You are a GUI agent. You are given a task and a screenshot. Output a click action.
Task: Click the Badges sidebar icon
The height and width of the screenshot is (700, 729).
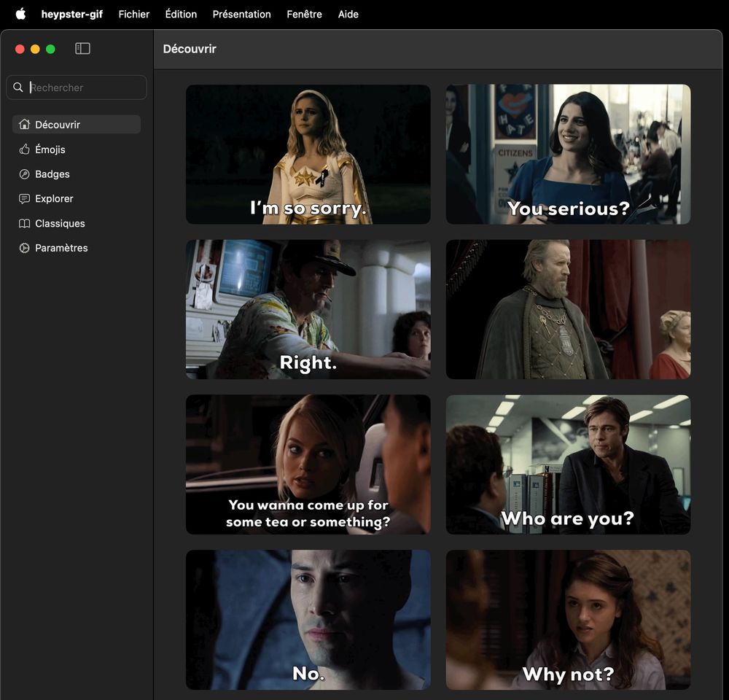tap(24, 174)
